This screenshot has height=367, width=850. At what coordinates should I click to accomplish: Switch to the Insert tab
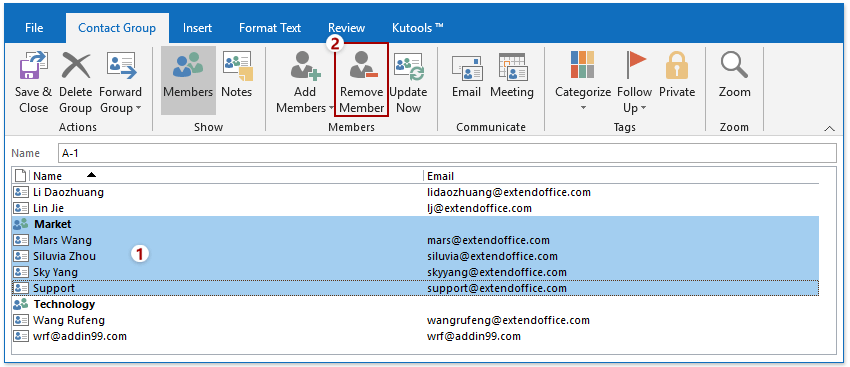(197, 28)
